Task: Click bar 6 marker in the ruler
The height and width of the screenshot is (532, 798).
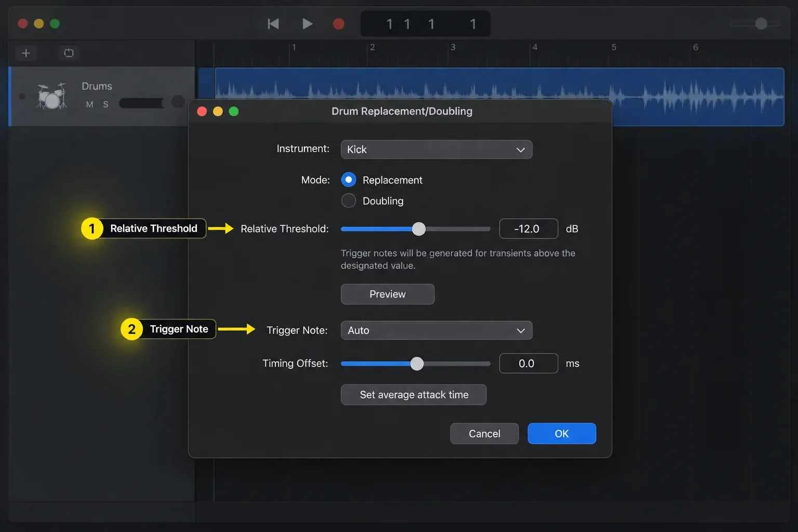Action: coord(696,47)
